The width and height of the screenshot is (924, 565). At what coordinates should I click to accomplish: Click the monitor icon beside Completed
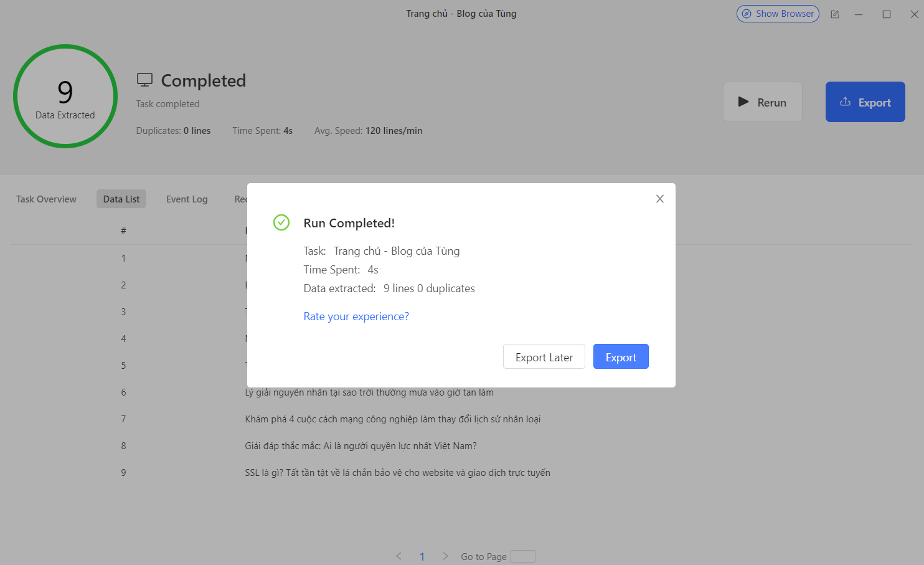pos(144,80)
